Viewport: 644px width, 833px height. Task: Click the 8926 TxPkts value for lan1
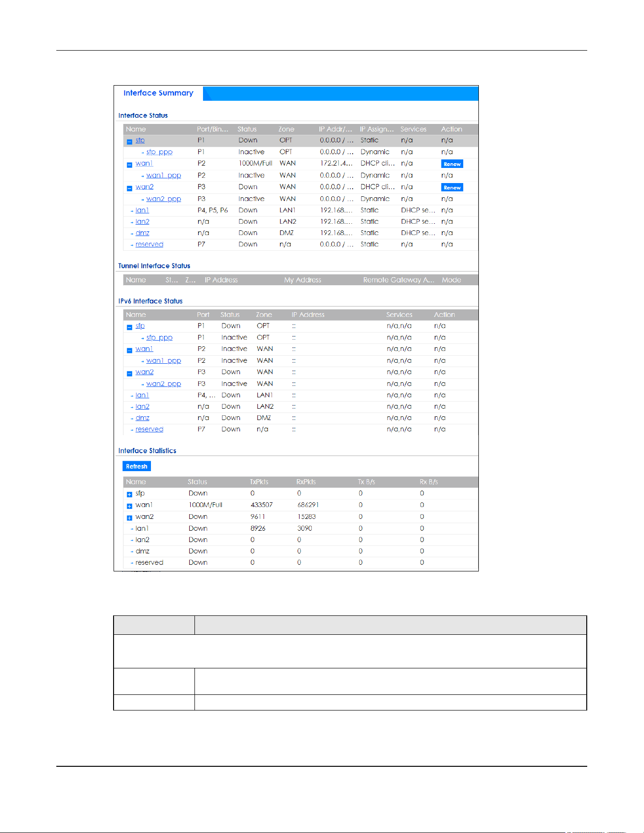pyautogui.click(x=258, y=528)
